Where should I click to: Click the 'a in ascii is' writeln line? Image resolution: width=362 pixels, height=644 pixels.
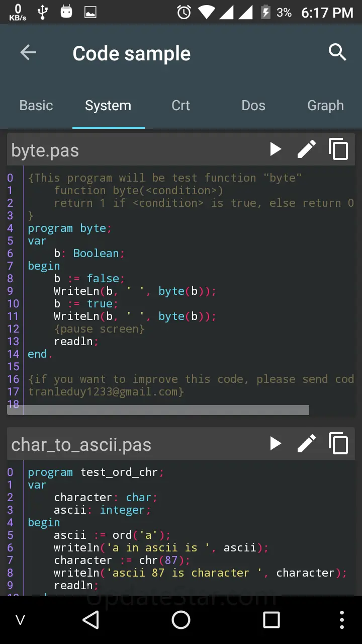[x=161, y=548]
